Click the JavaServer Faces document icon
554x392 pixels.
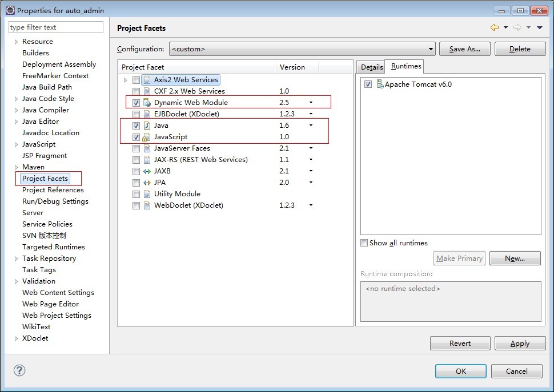pos(147,148)
